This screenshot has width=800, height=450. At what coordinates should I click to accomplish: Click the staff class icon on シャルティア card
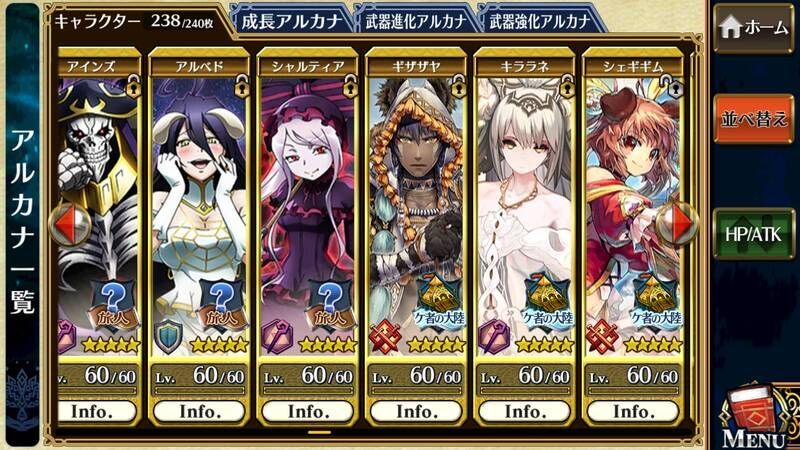(276, 337)
